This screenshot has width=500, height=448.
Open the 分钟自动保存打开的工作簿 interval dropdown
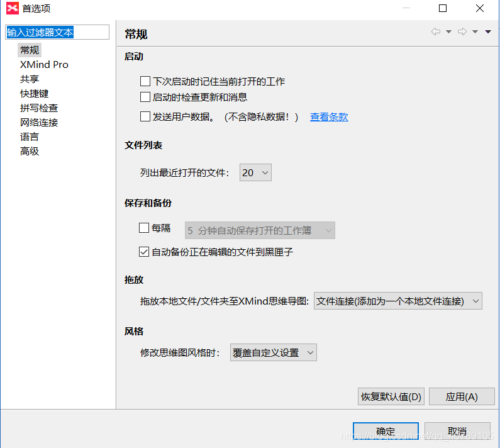coord(260,230)
